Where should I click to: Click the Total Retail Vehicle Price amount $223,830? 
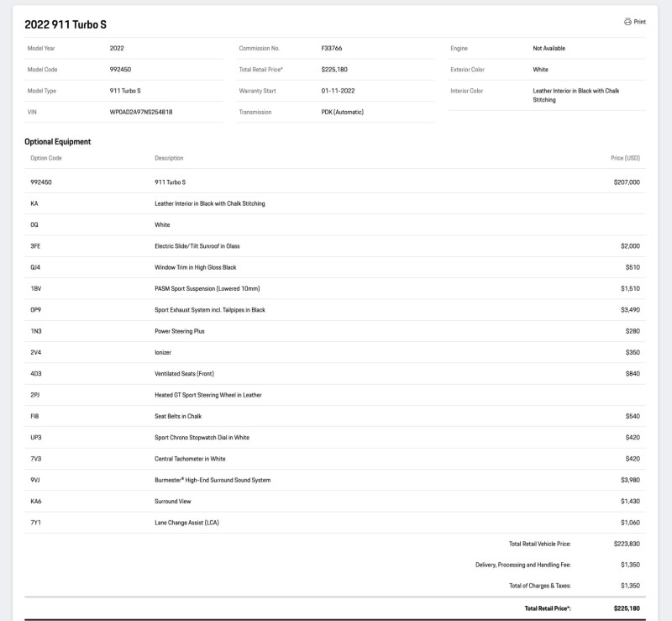point(627,544)
